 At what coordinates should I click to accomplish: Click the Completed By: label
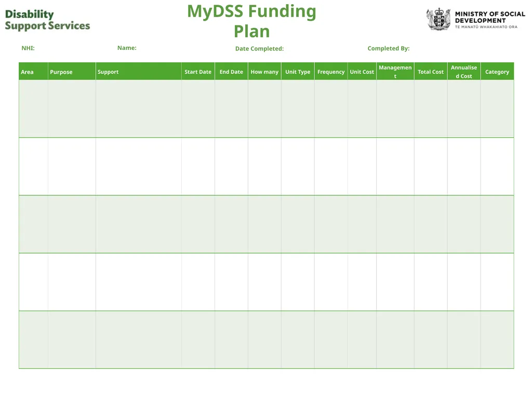click(x=389, y=48)
